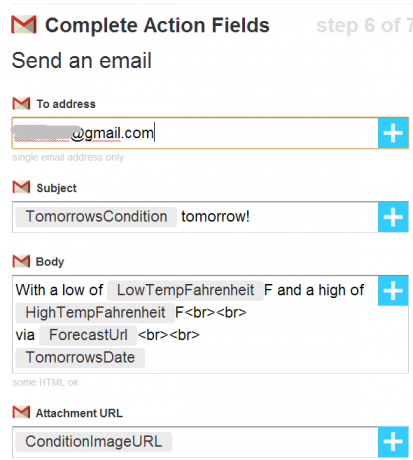
Task: Click the plus button on Body field
Action: pyautogui.click(x=393, y=291)
